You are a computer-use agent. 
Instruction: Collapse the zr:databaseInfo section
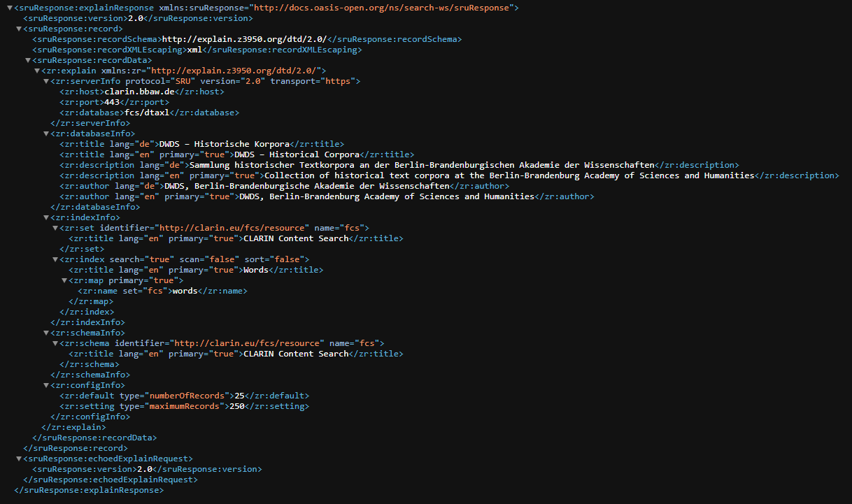[x=45, y=134]
